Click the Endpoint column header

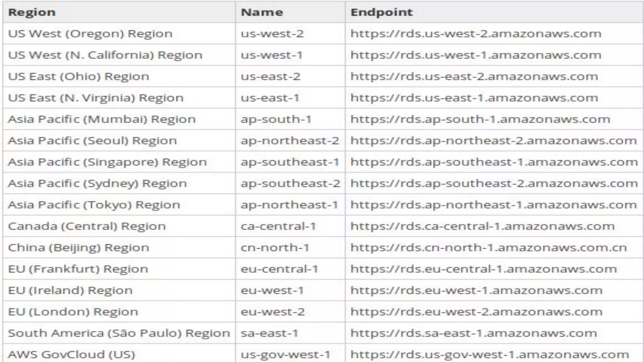381,12
